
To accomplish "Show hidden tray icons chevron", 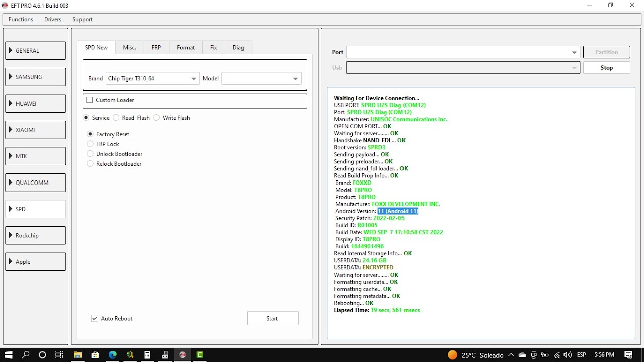I will click(511, 355).
